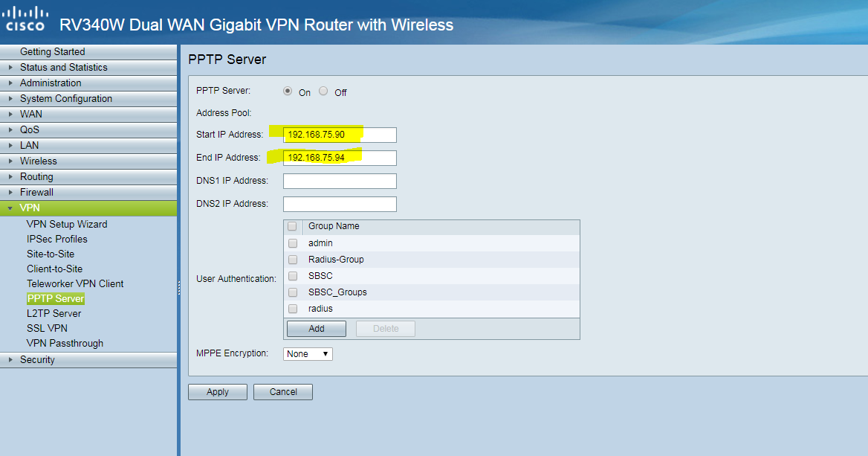Click the "SBSC_Groups" group name
The height and width of the screenshot is (456, 868).
337,292
